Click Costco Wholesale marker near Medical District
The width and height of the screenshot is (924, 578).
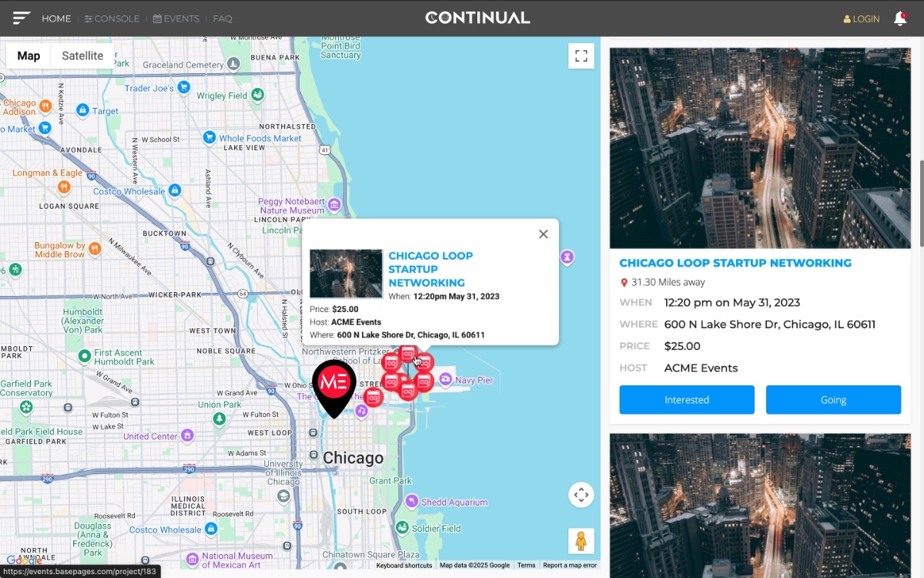[x=211, y=529]
